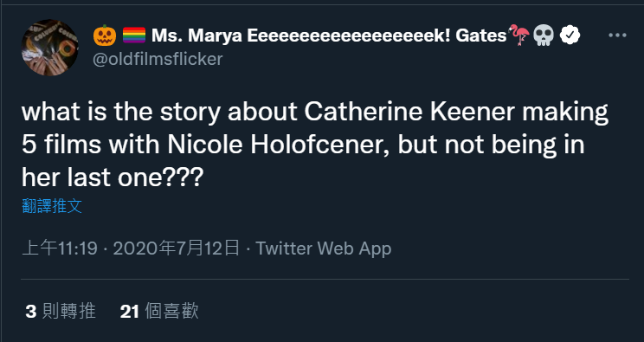The height and width of the screenshot is (342, 644).
Task: Click the skull emoji in display name
Action: (544, 35)
